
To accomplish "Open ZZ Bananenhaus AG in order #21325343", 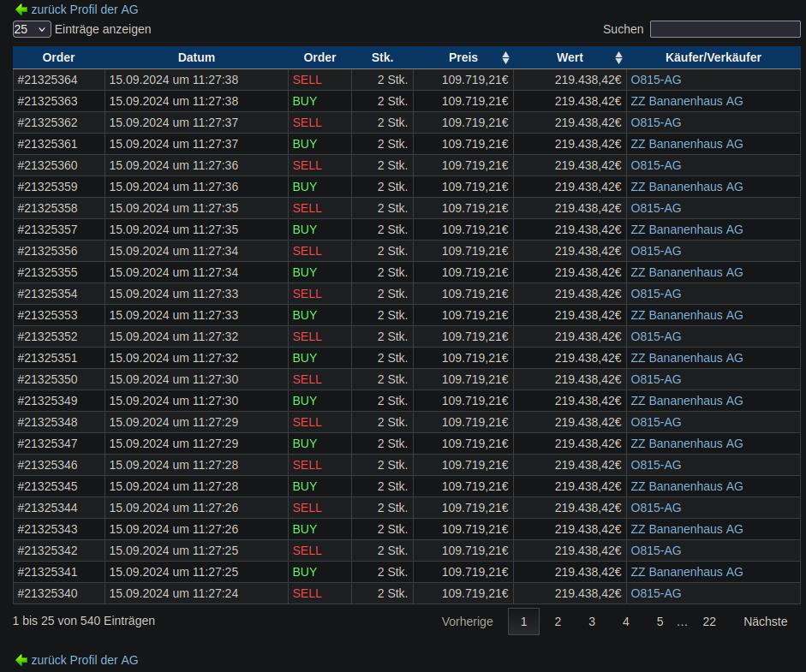I will (x=687, y=529).
